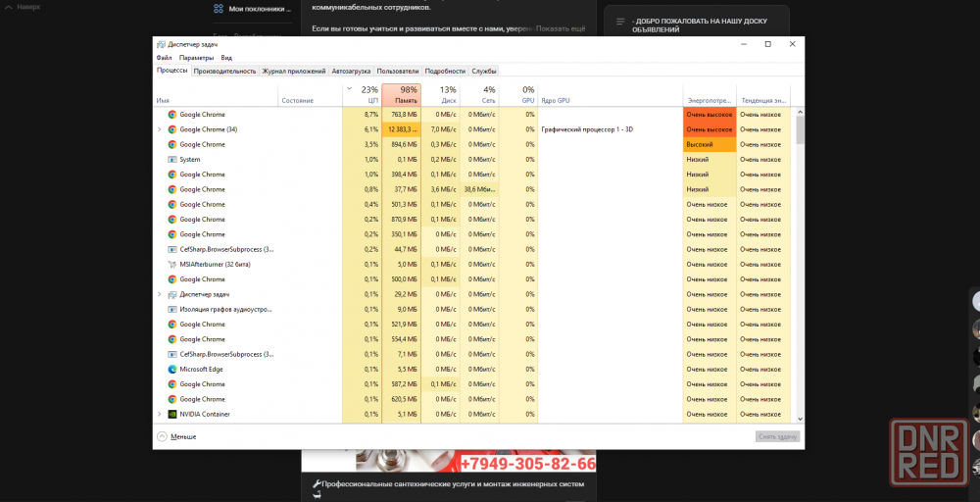Click the Диспетчер задач process row icon
This screenshot has height=502, width=980.
(171, 294)
